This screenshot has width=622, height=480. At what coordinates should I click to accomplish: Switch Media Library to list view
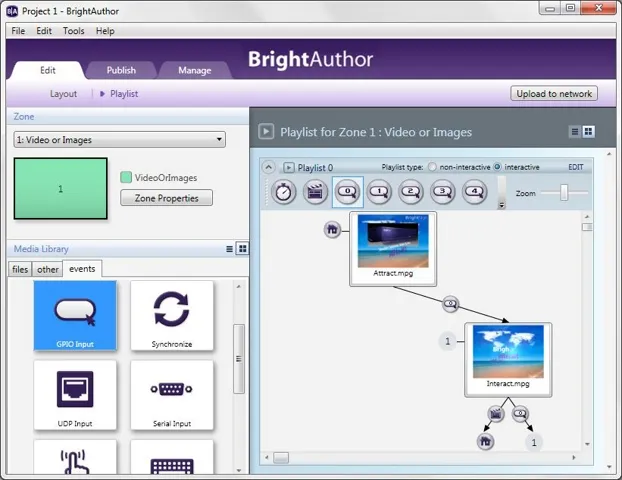[229, 249]
